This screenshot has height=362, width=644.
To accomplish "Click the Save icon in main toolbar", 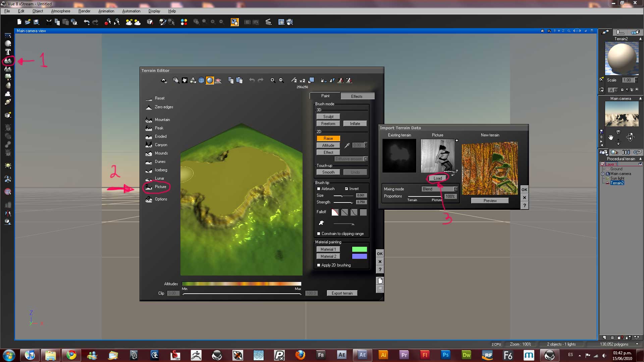I will pos(37,22).
